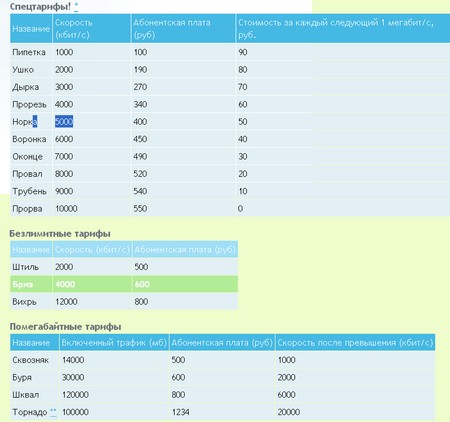
Task: Click the Абонентская плата (руб) header in Помегабайтные table
Action: click(x=222, y=343)
